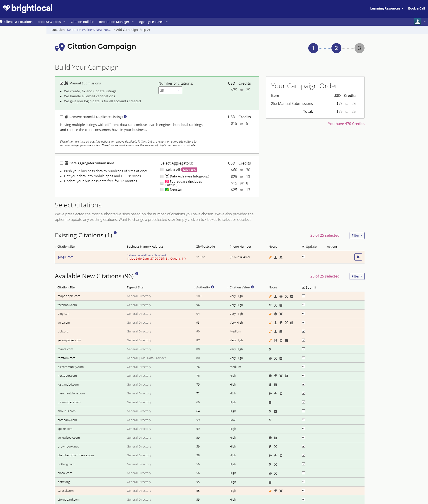
Task: Click info icon next to Citation Value
Action: pos(252,287)
